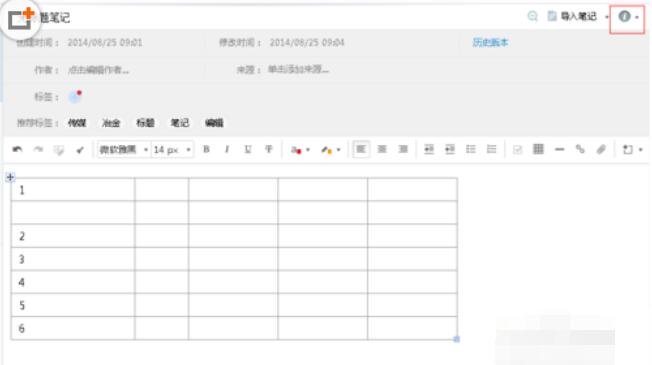Expand the arrow beside the last toolbar icon
This screenshot has width=652, height=365.
tap(641, 150)
